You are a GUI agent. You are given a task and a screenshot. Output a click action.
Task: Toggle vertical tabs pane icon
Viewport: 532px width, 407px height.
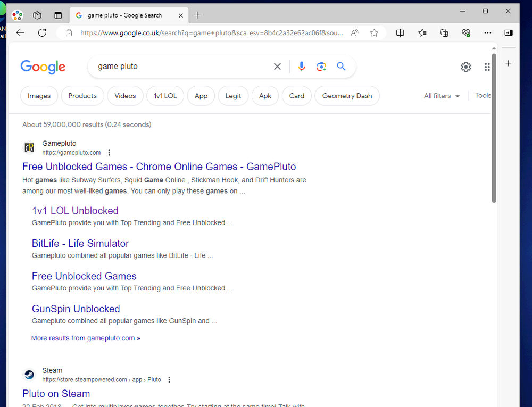tap(58, 15)
